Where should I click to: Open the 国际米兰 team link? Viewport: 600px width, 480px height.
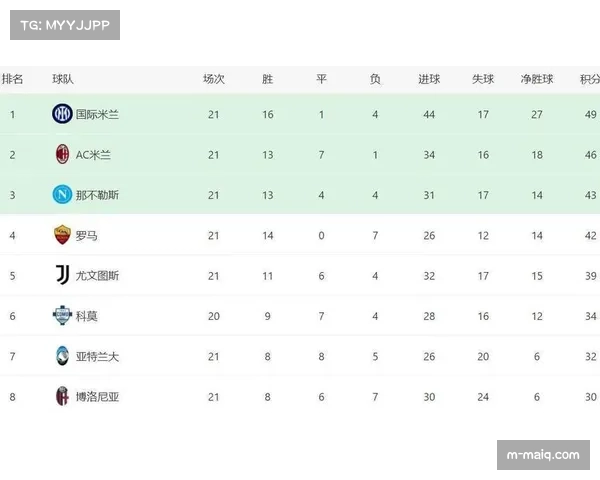97,114
